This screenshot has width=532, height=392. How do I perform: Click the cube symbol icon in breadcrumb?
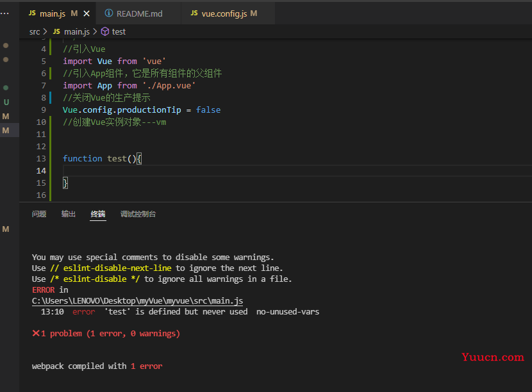tap(105, 31)
